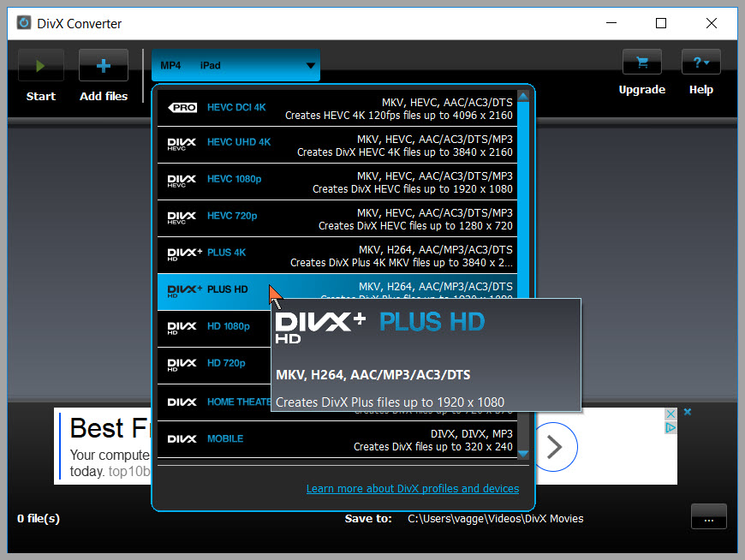Click the ad's next arrow circle button
This screenshot has width=745, height=560.
[555, 447]
